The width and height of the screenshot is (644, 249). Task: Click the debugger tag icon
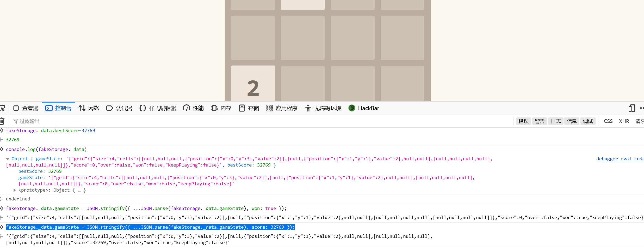click(x=110, y=108)
